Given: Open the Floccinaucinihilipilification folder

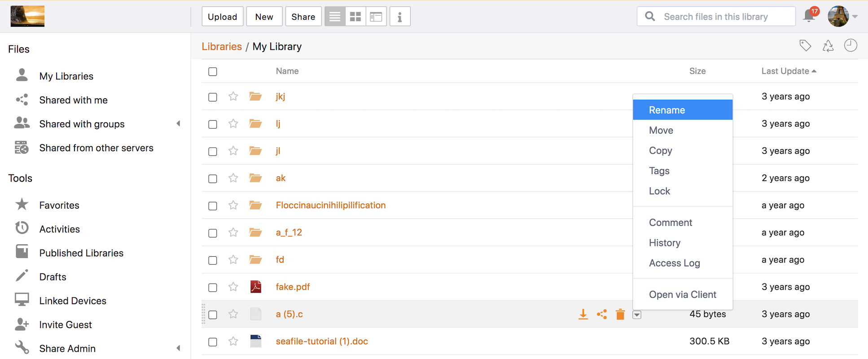Looking at the screenshot, I should click(x=330, y=205).
